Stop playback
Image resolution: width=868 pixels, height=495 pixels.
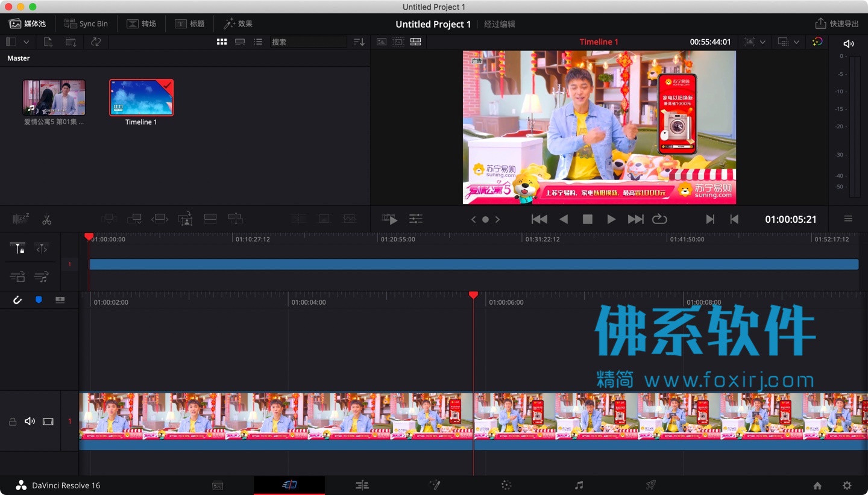coord(587,219)
